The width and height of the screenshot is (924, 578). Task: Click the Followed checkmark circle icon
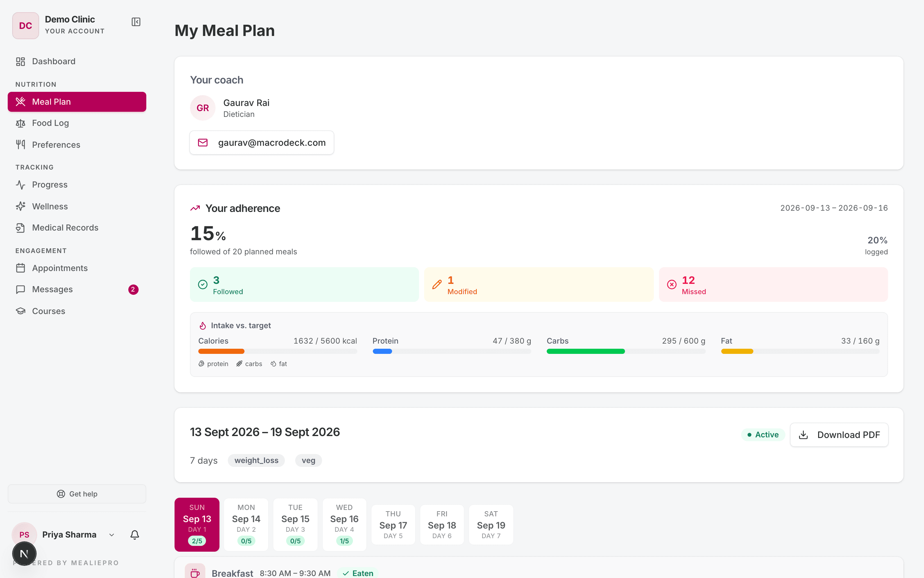click(203, 285)
